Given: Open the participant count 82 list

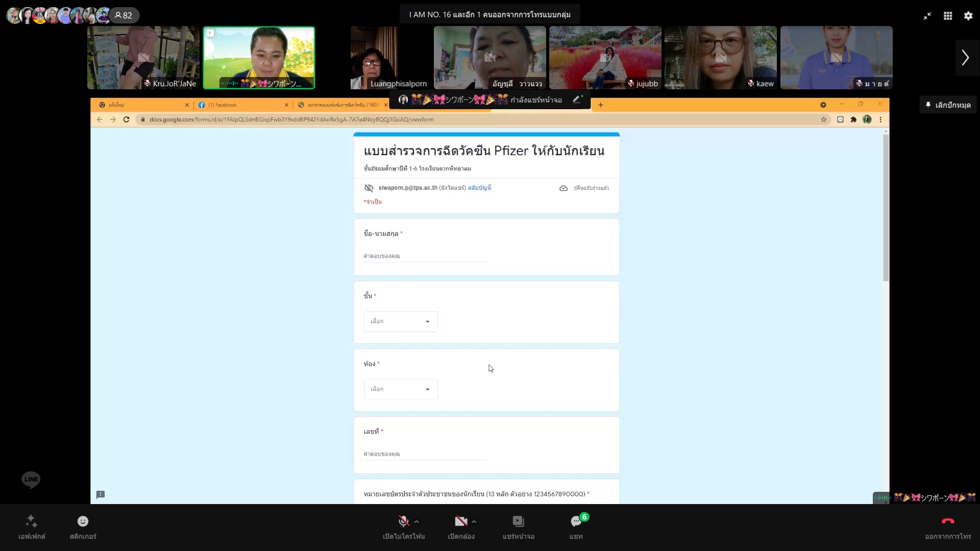Looking at the screenshot, I should click(x=124, y=15).
